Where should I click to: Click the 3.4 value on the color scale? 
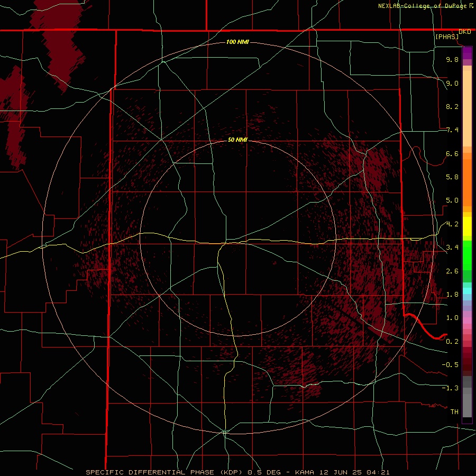(x=452, y=248)
